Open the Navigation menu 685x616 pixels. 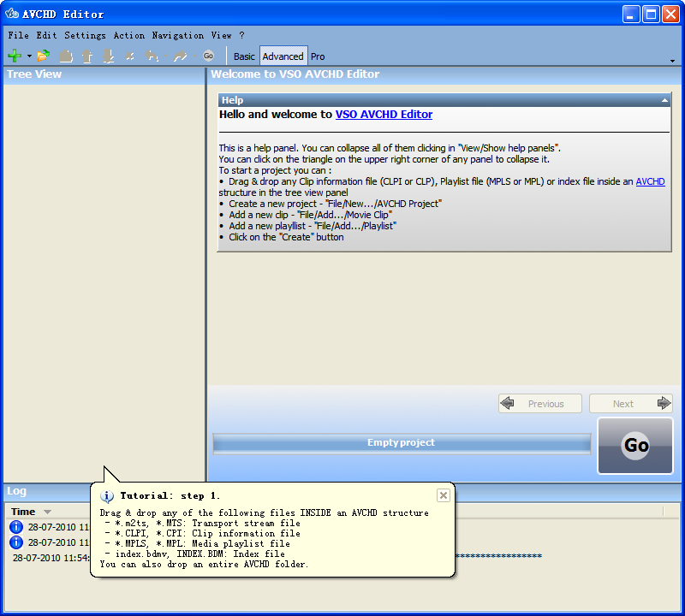point(177,35)
